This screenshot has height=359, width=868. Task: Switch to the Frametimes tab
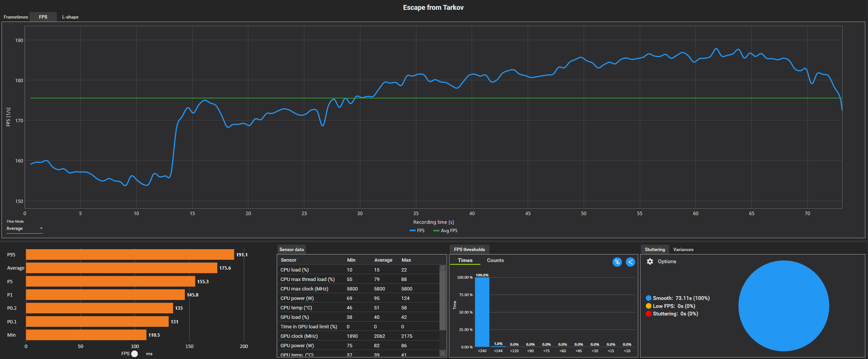point(16,17)
